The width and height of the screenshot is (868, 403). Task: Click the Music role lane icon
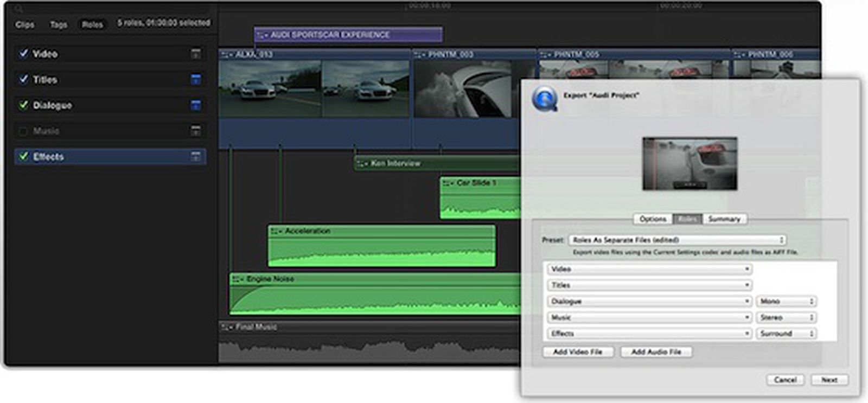pyautogui.click(x=195, y=131)
